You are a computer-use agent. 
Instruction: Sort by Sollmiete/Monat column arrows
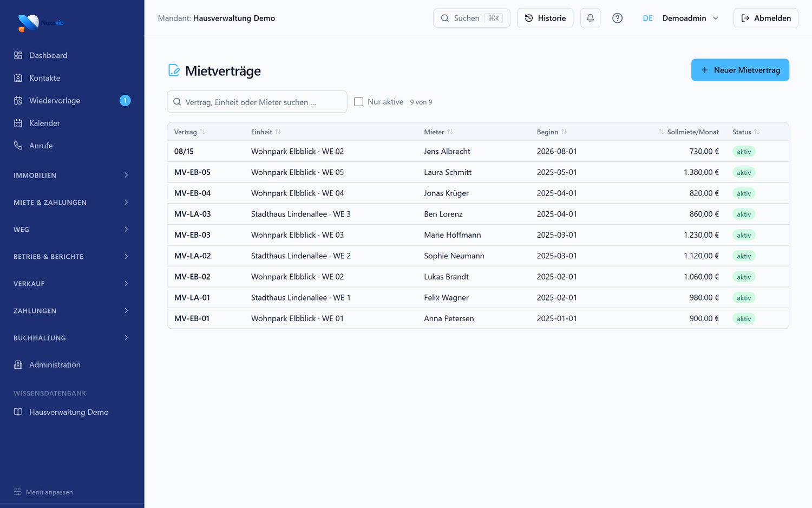click(x=662, y=132)
